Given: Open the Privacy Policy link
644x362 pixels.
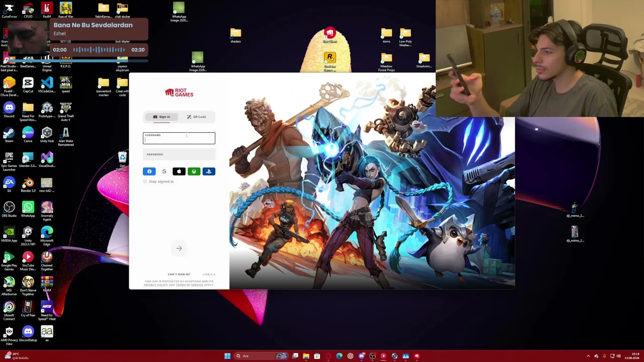Looking at the screenshot, I should 155,285.
